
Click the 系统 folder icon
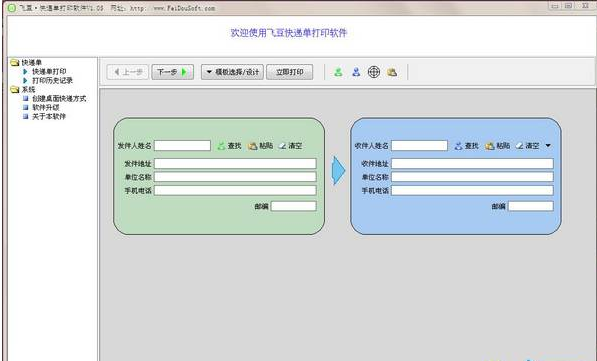(14, 89)
